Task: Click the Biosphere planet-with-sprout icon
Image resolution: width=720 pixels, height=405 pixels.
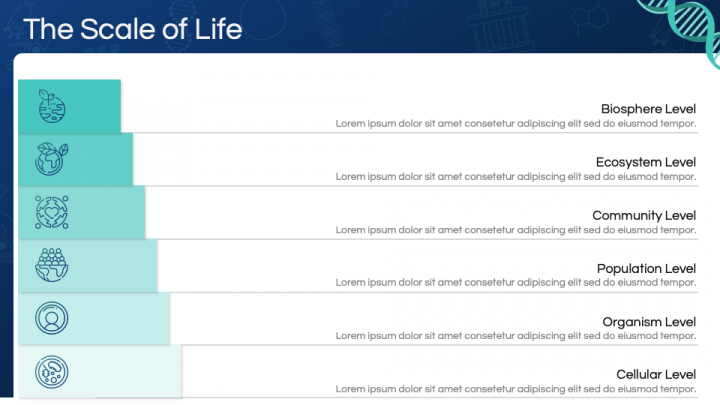Action: click(52, 106)
